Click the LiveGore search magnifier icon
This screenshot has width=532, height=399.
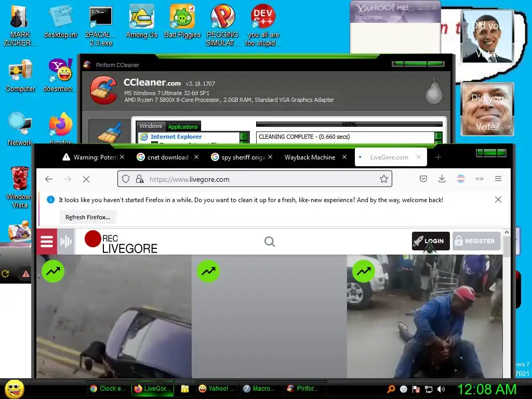(x=270, y=242)
